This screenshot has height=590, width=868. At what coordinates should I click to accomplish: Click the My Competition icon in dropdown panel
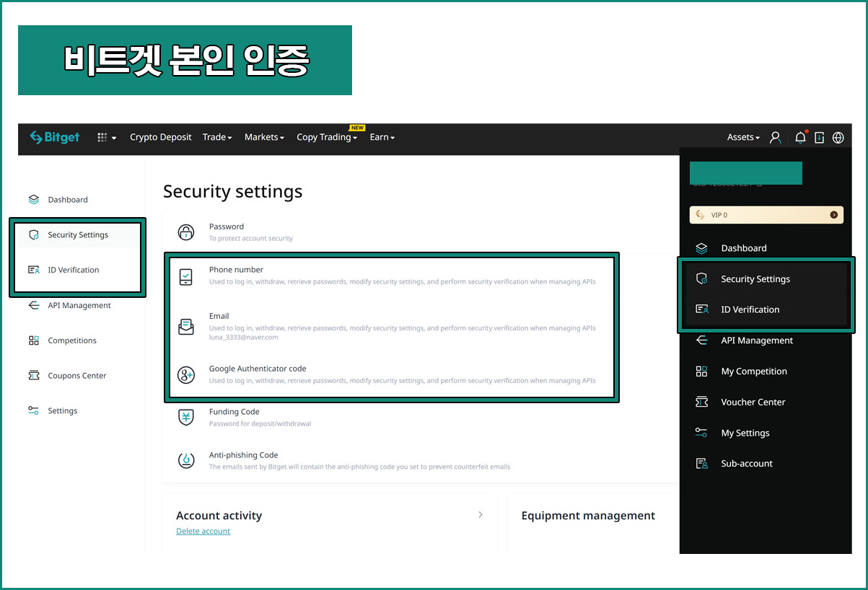pyautogui.click(x=701, y=371)
